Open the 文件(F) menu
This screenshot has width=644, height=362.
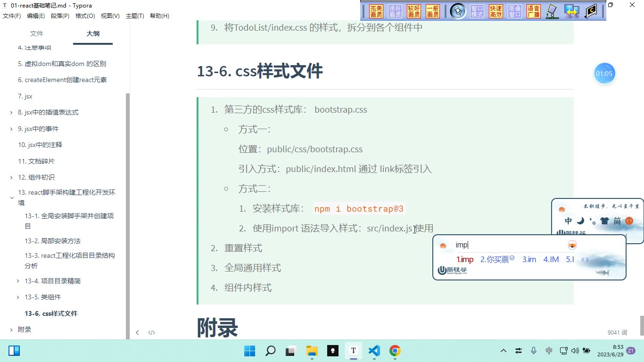(x=12, y=16)
